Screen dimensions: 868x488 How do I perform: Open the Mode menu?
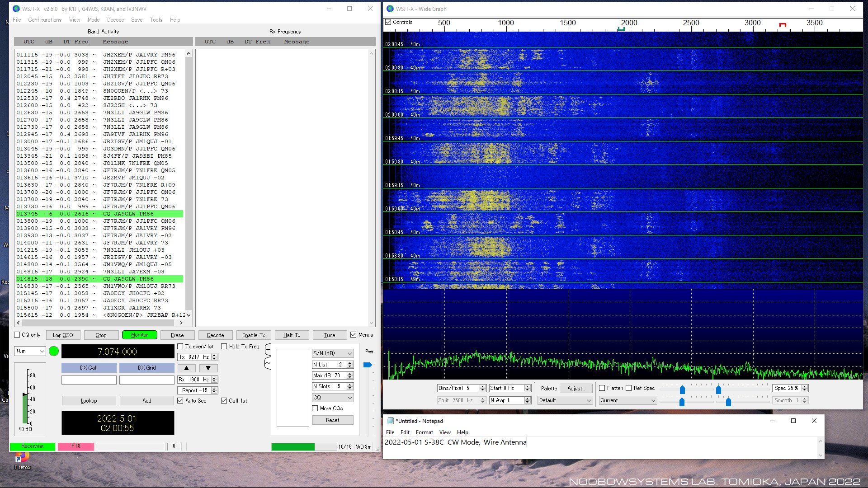click(x=94, y=20)
